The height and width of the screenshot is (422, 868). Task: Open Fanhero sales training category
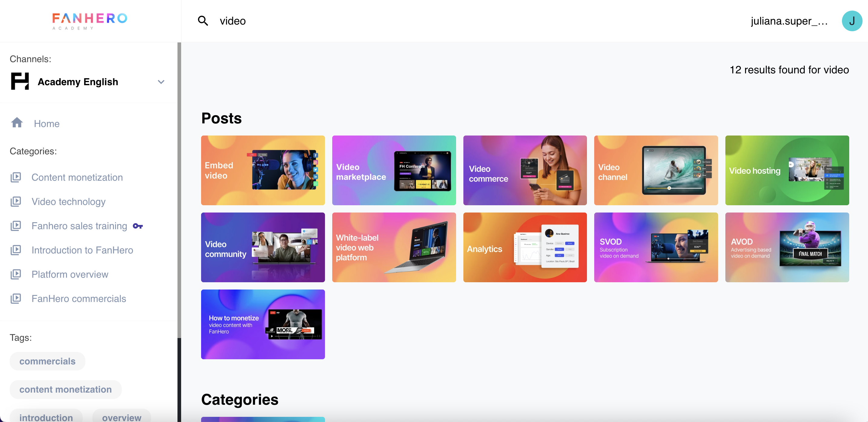click(x=79, y=226)
